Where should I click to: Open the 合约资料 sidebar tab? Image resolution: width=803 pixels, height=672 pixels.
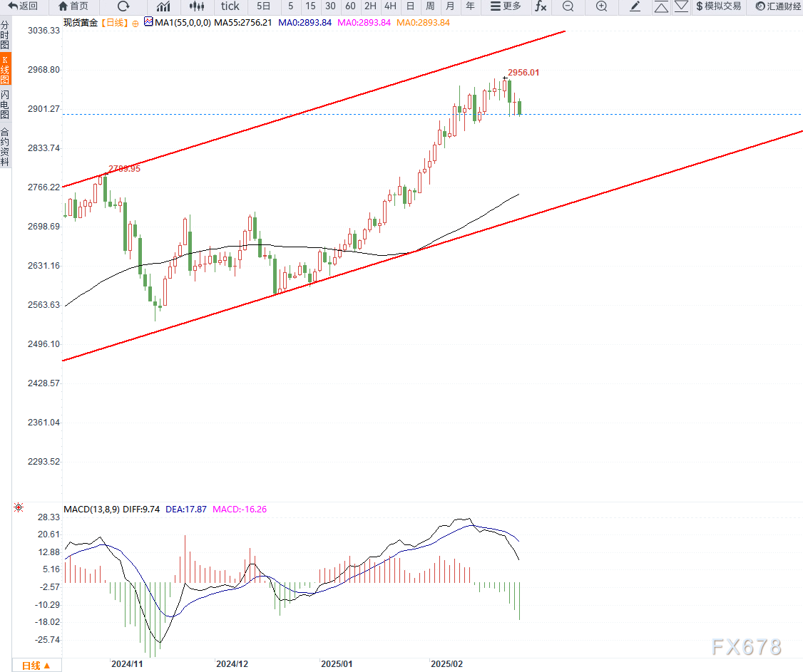click(x=5, y=147)
